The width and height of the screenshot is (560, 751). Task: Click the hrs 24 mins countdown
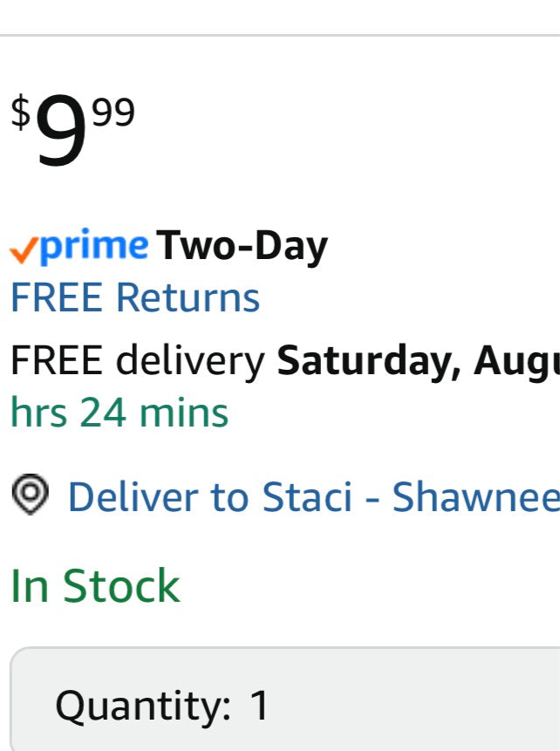[x=120, y=413]
